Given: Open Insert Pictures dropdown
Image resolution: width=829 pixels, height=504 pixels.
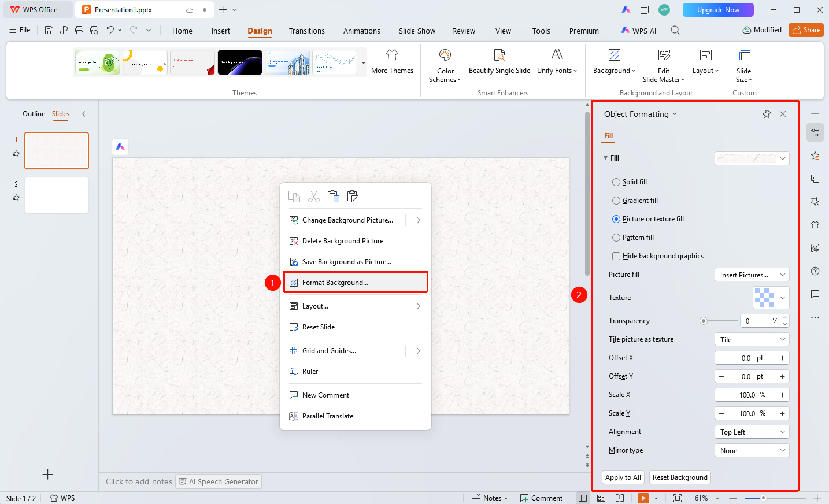Looking at the screenshot, I should click(752, 275).
